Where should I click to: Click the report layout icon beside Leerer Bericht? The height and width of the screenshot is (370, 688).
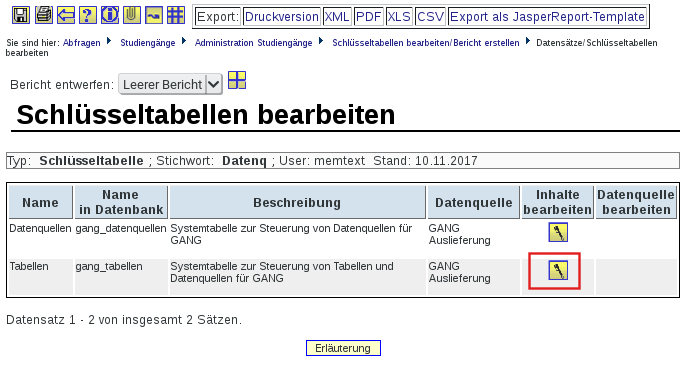point(237,80)
